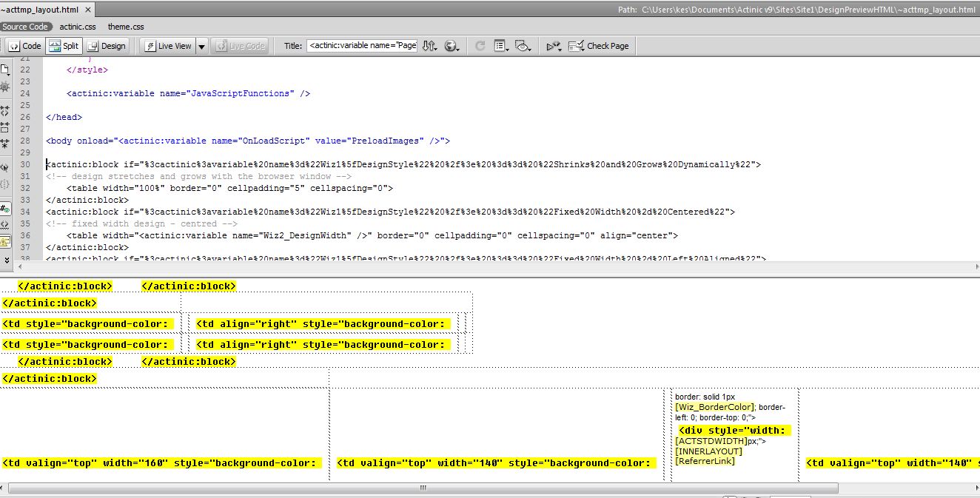
Task: Open the File Management icon menu
Action: point(430,46)
